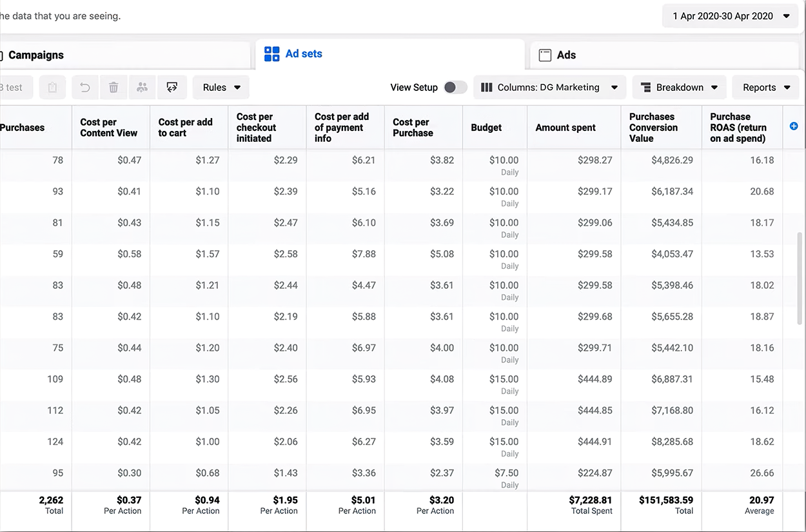Click the preview share icon beside Rules

click(x=172, y=88)
